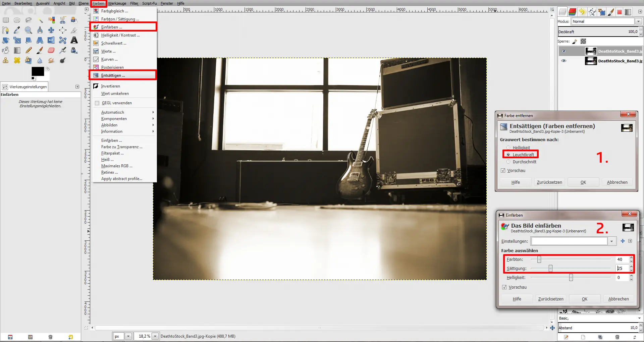The width and height of the screenshot is (644, 342).
Task: Open the Filter menu
Action: point(134,3)
